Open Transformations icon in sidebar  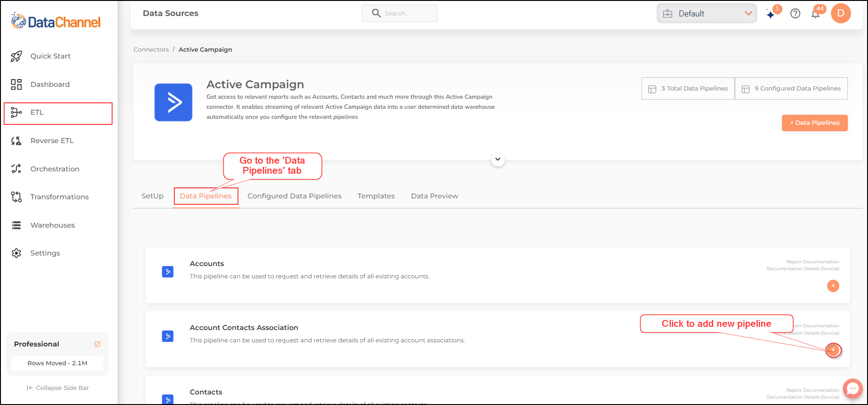[16, 197]
